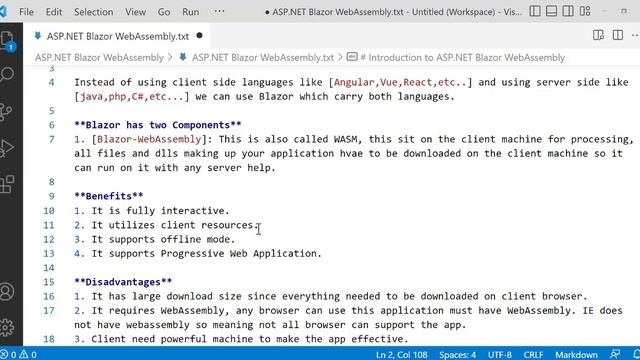Change the UTF-8 file encoding
Image resolution: width=640 pixels, height=360 pixels.
pyautogui.click(x=500, y=354)
